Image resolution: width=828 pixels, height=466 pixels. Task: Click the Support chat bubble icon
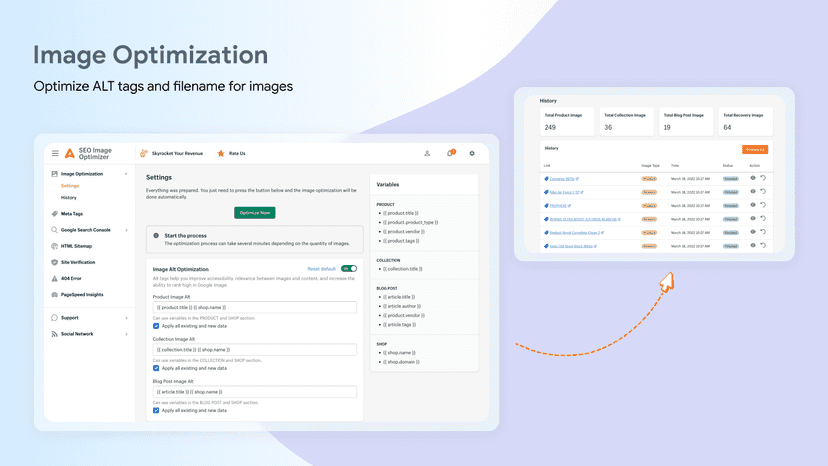tap(54, 318)
